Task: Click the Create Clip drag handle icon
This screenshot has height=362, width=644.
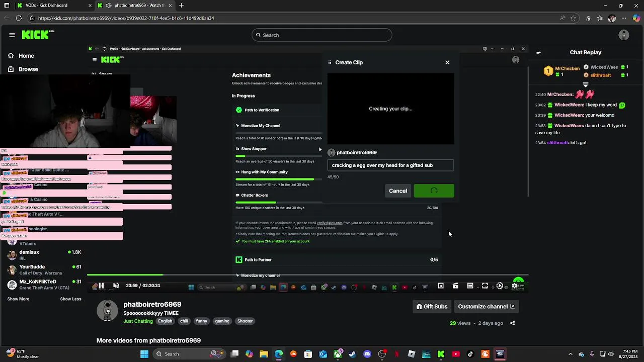Action: [330, 62]
